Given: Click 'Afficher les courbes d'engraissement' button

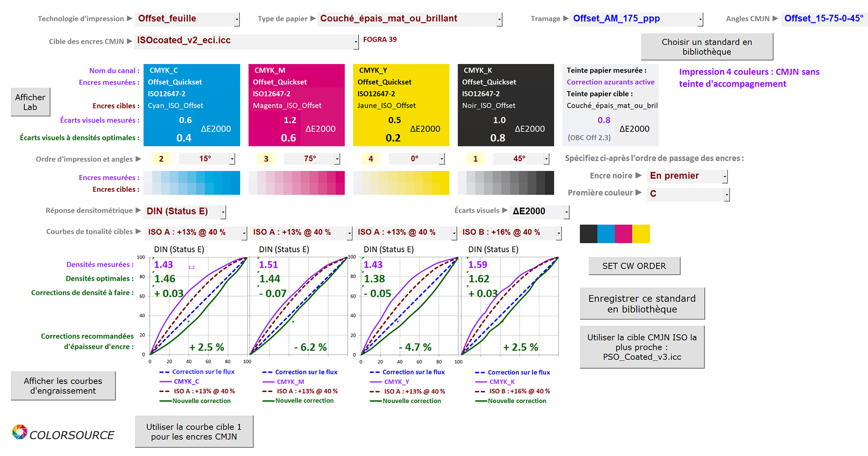Looking at the screenshot, I should coord(63,386).
